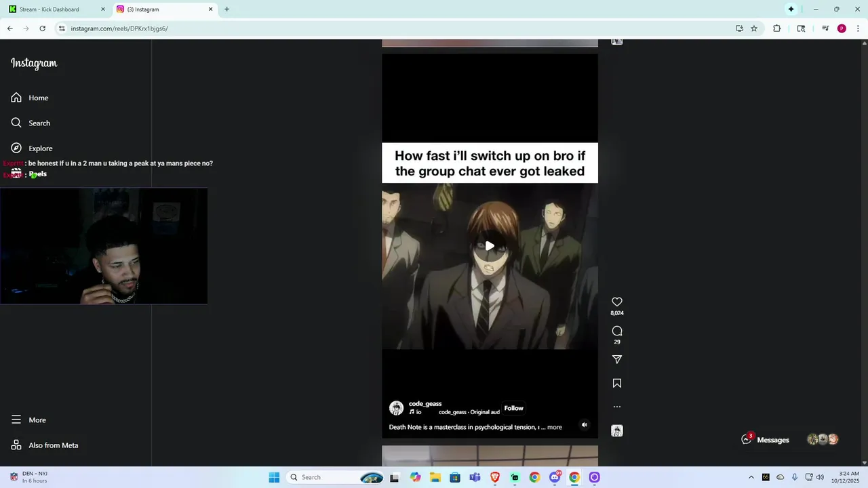Open OneDrive cloud tray icon
The width and height of the screenshot is (868, 488).
click(780, 477)
